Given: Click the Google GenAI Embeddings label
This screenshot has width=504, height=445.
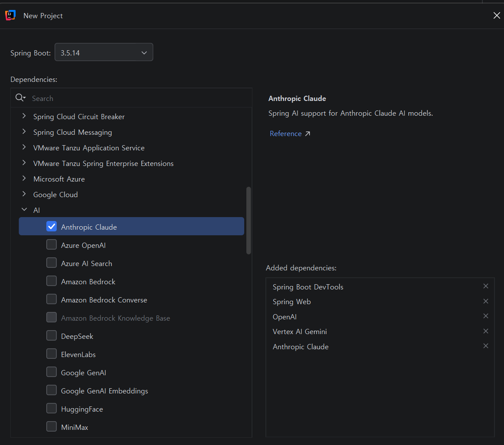Looking at the screenshot, I should (104, 391).
